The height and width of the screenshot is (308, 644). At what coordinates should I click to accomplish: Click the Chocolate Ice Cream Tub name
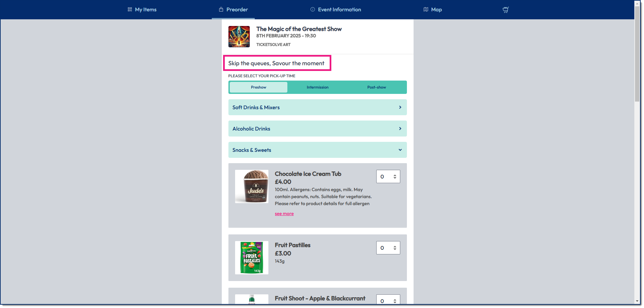[x=308, y=174]
